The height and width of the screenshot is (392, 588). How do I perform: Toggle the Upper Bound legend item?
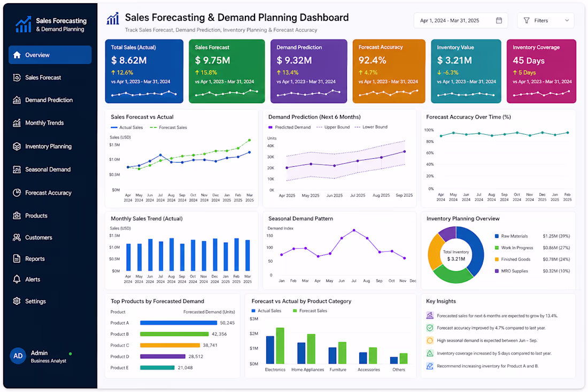333,127
